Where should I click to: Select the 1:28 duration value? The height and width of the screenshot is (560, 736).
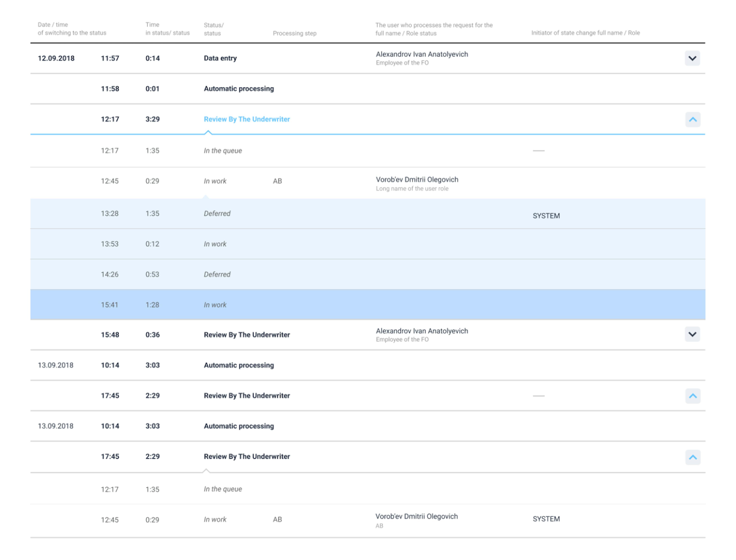[x=152, y=305]
